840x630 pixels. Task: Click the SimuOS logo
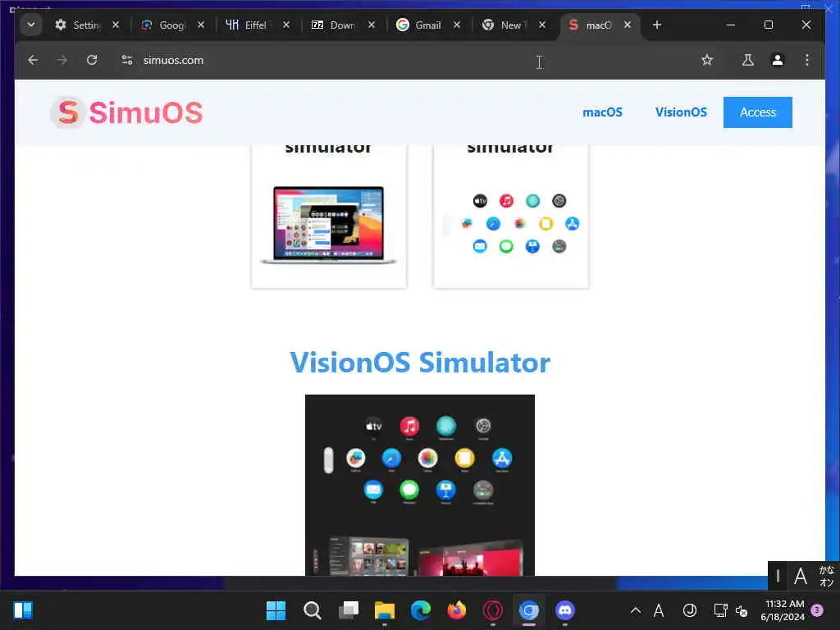[x=127, y=112]
